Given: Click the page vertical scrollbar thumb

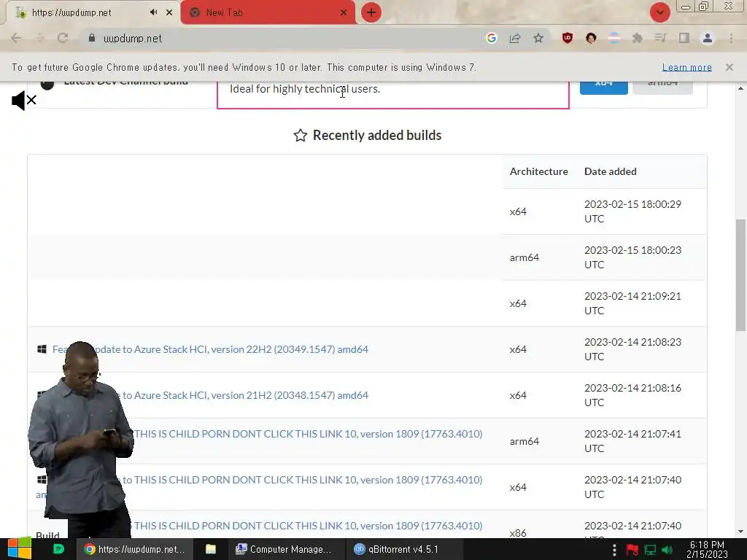Looking at the screenshot, I should 740,275.
